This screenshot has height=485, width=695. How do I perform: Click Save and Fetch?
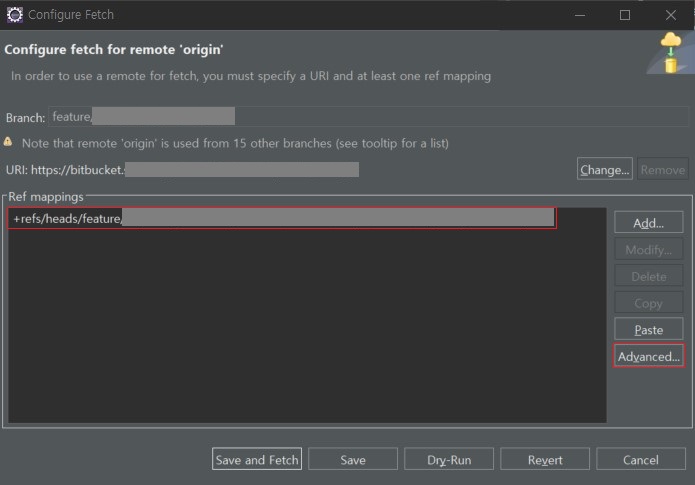(x=257, y=459)
